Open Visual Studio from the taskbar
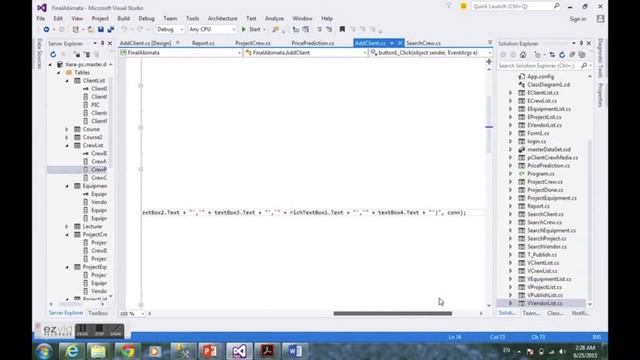640x360 pixels. [239, 351]
